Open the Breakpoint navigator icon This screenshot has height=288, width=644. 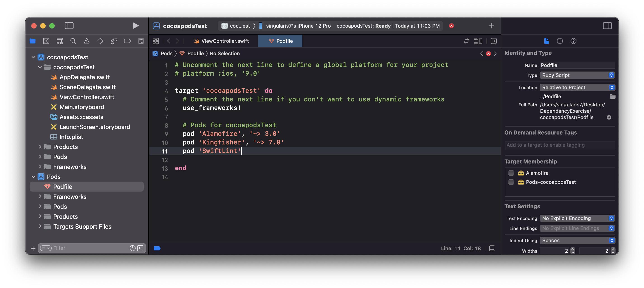pyautogui.click(x=127, y=41)
